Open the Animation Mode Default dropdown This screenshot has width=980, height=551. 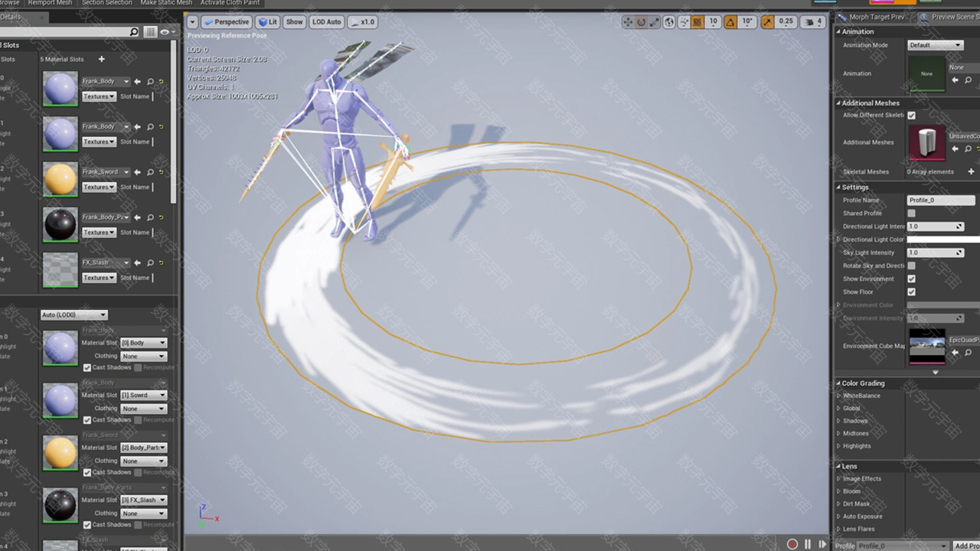pos(935,45)
